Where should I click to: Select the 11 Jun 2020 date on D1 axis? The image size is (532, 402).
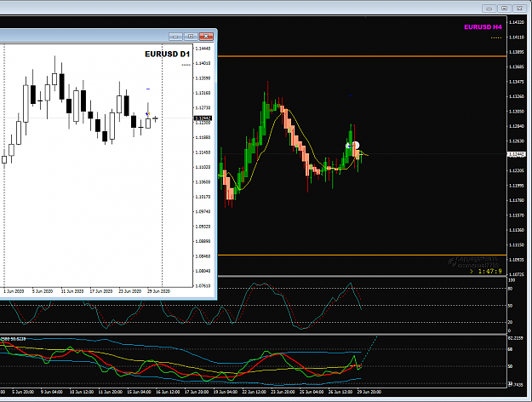72,291
